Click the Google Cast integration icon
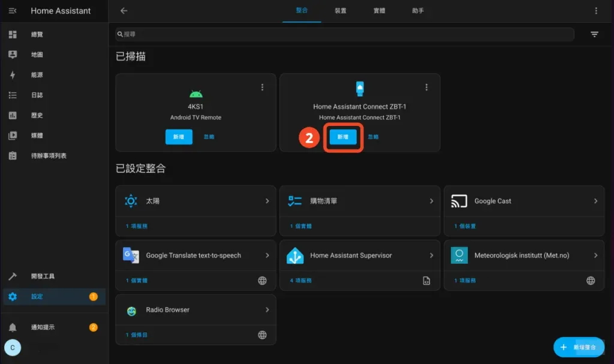614x364 pixels. (460, 201)
